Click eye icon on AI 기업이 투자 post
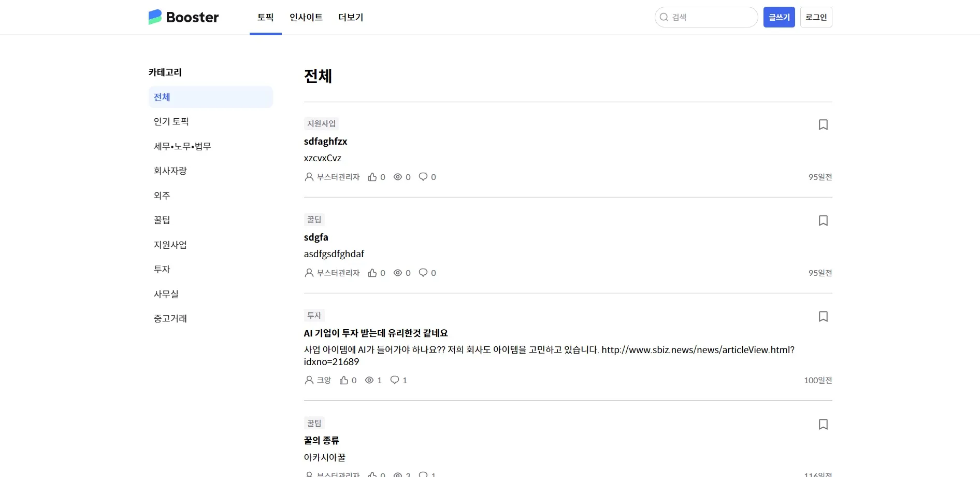 (x=369, y=380)
